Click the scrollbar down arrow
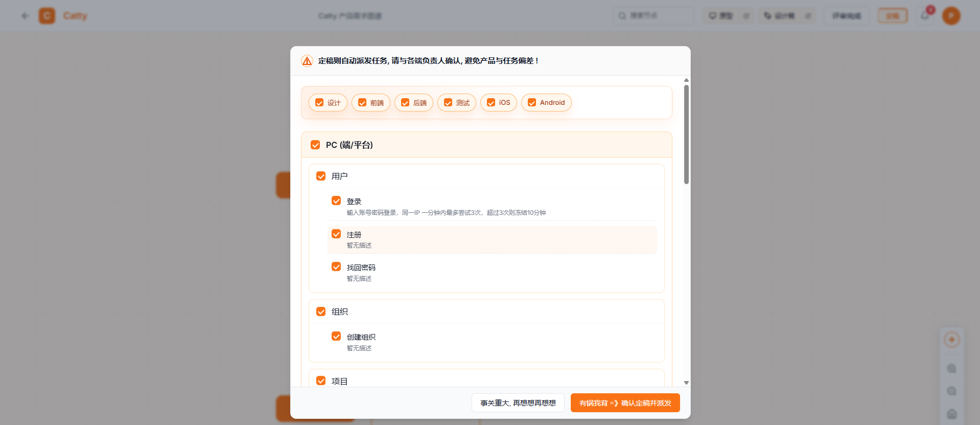The image size is (980, 425). [686, 383]
